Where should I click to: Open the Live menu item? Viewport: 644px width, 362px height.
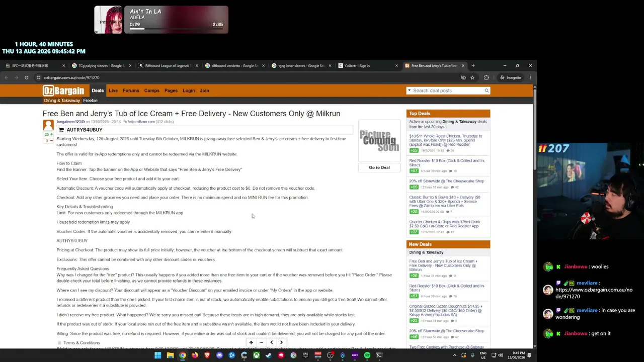tap(113, 90)
